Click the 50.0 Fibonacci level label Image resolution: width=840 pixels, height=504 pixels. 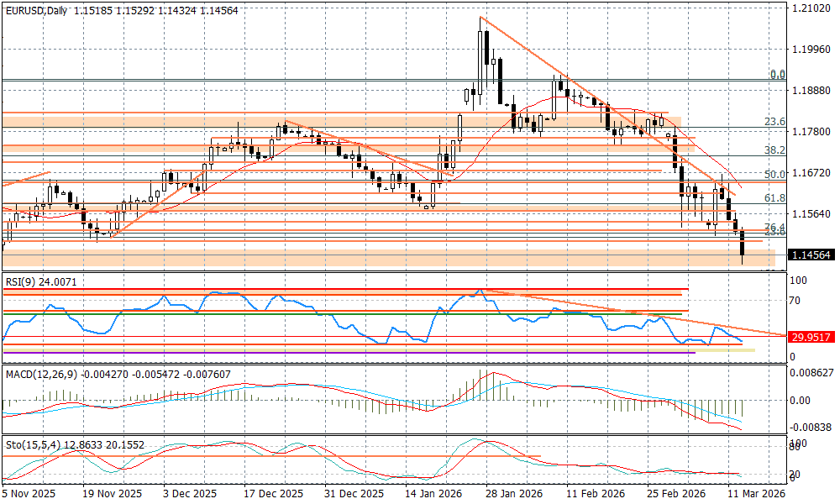(774, 174)
